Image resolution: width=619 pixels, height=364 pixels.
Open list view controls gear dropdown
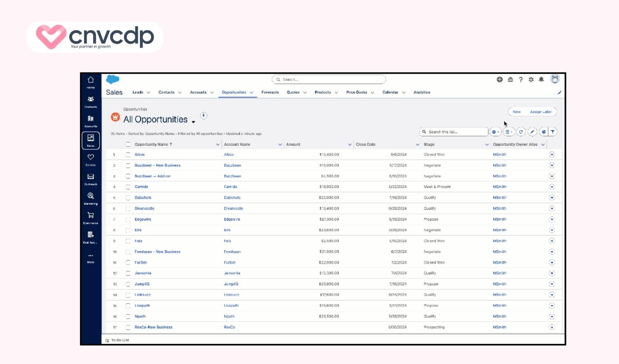point(495,132)
